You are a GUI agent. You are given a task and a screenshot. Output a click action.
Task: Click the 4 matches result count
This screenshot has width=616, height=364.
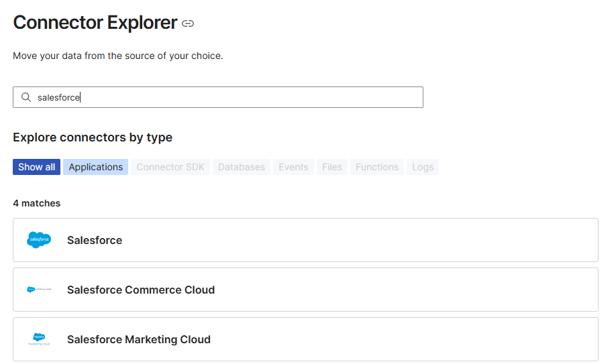[36, 203]
